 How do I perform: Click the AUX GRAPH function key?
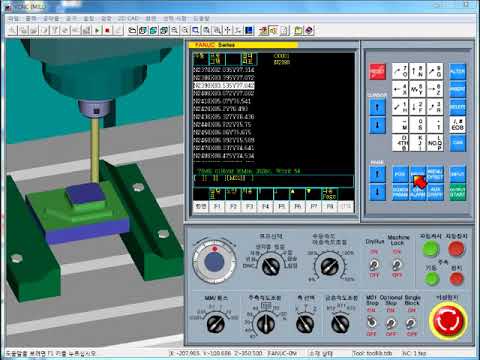coord(435,192)
